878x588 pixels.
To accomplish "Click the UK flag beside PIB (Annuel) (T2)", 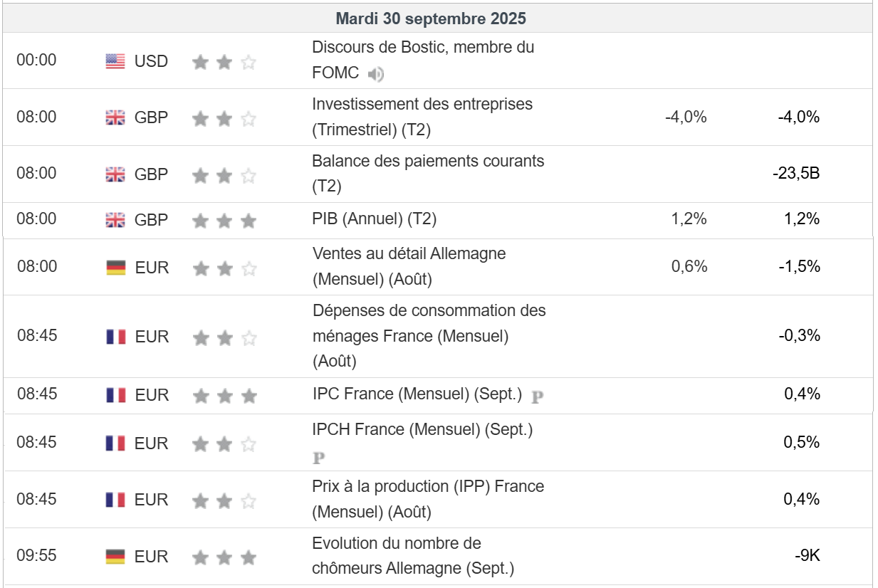I will [115, 220].
